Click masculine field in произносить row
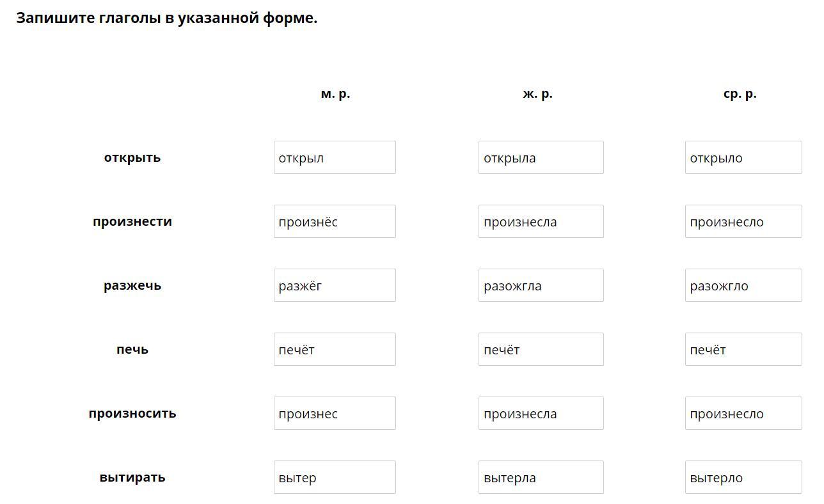824x504 pixels. point(335,413)
